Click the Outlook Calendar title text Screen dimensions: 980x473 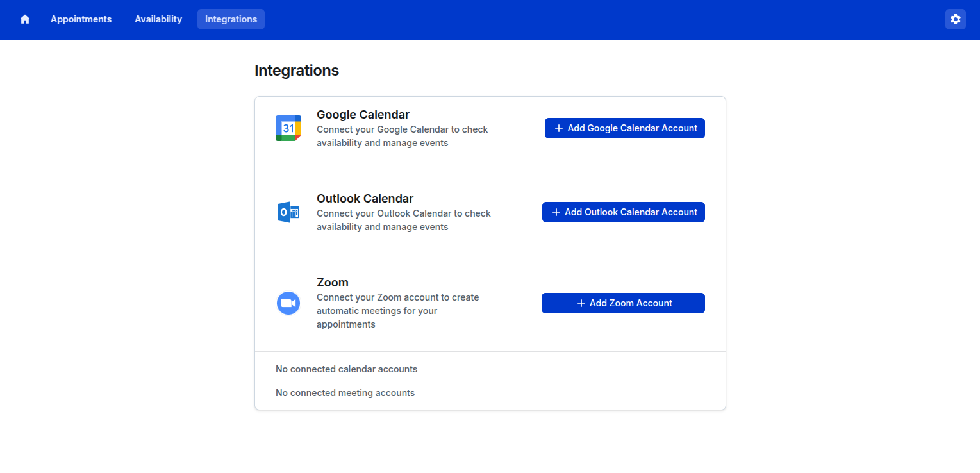[365, 199]
